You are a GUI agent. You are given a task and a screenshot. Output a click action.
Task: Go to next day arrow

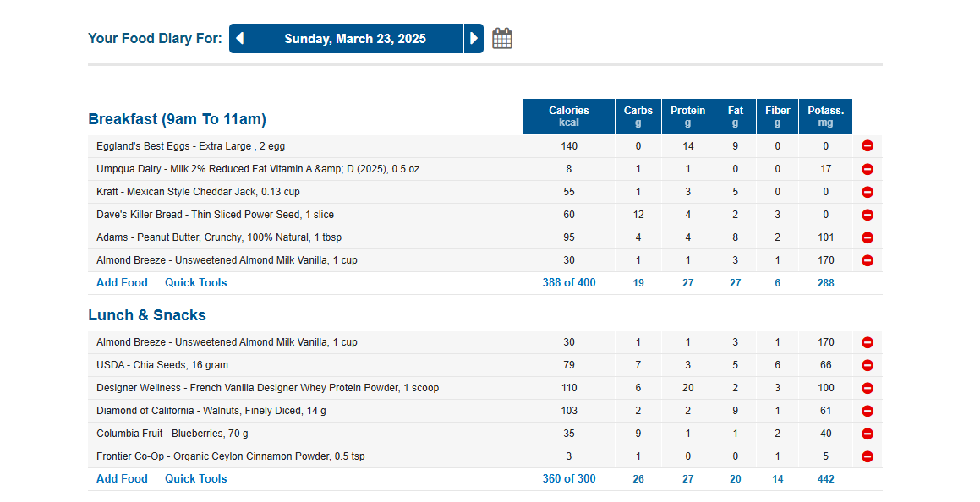474,39
